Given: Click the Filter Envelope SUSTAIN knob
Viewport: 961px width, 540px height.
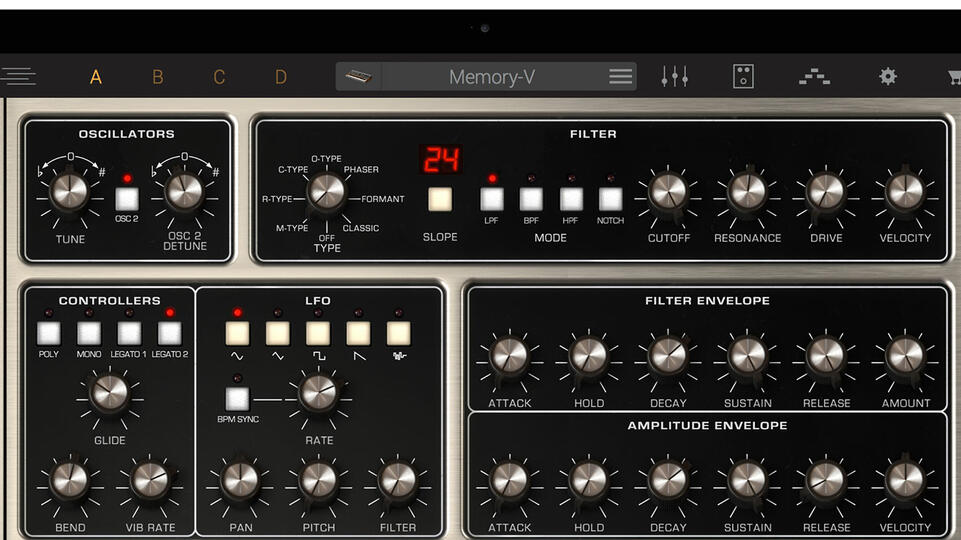Looking at the screenshot, I should point(747,356).
